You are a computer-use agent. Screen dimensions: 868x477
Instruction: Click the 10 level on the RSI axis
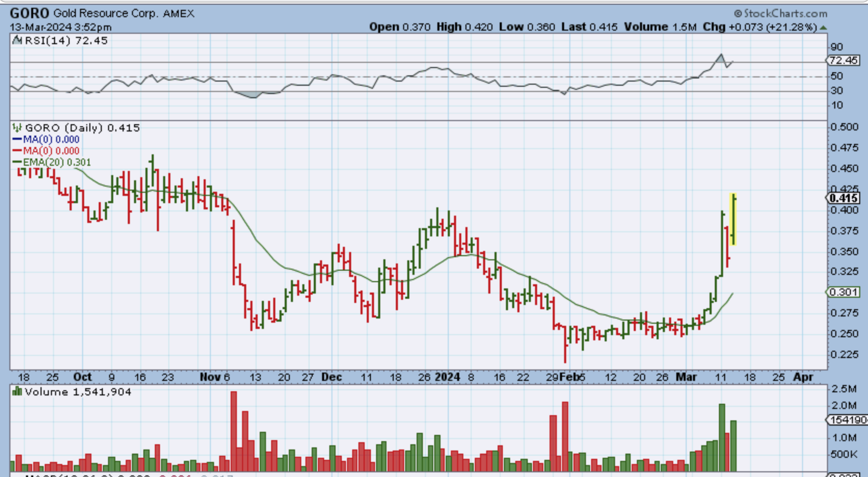click(x=837, y=105)
